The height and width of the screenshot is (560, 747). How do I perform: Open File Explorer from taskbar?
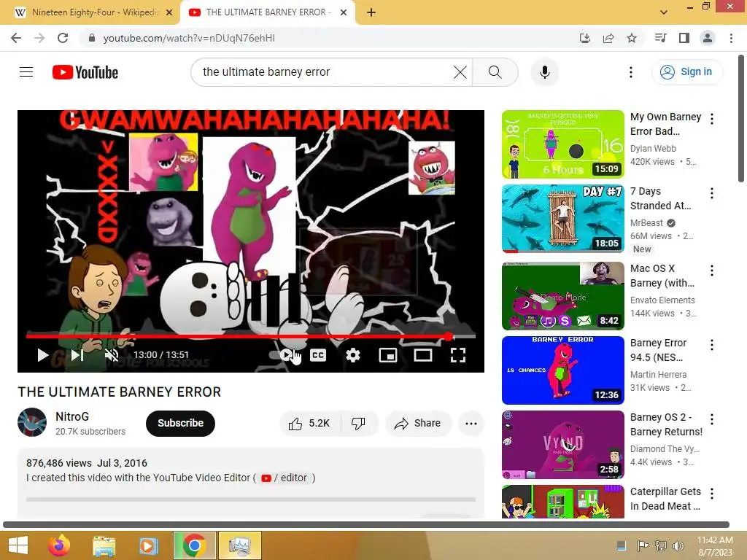tap(104, 545)
